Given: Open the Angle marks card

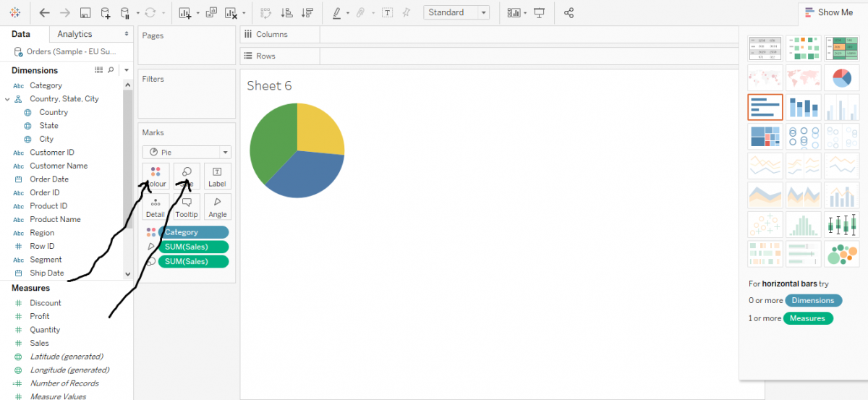Looking at the screenshot, I should [217, 206].
